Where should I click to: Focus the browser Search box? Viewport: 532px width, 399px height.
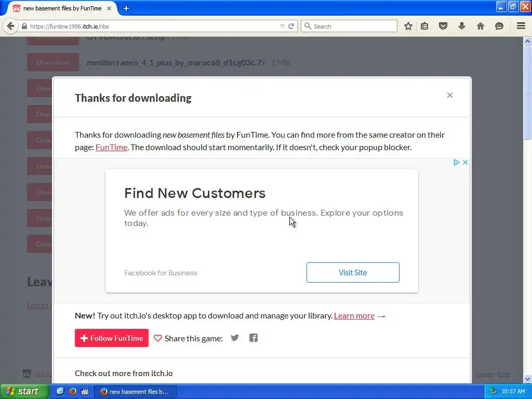tap(349, 26)
